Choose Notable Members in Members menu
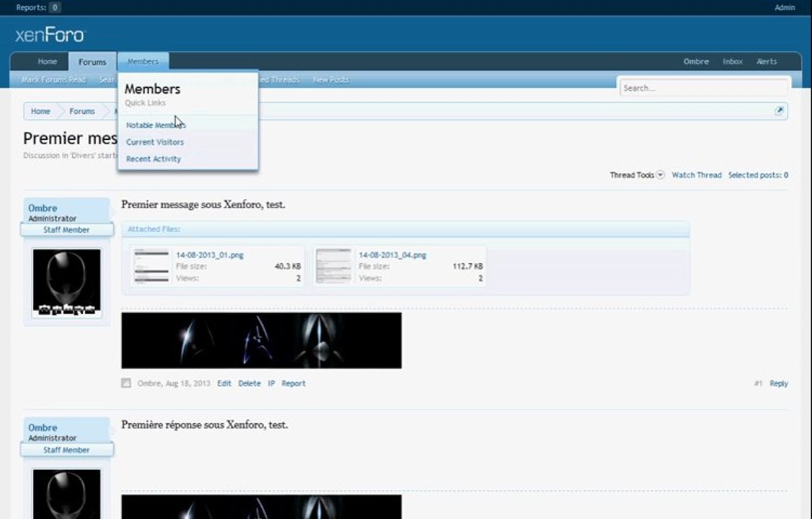 click(x=156, y=125)
